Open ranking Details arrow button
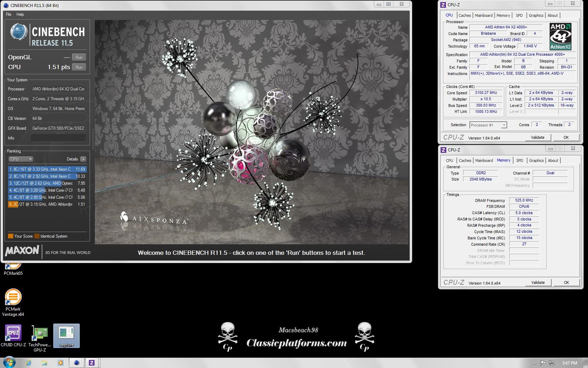Screen dimensions: 588x368 (x=83, y=159)
